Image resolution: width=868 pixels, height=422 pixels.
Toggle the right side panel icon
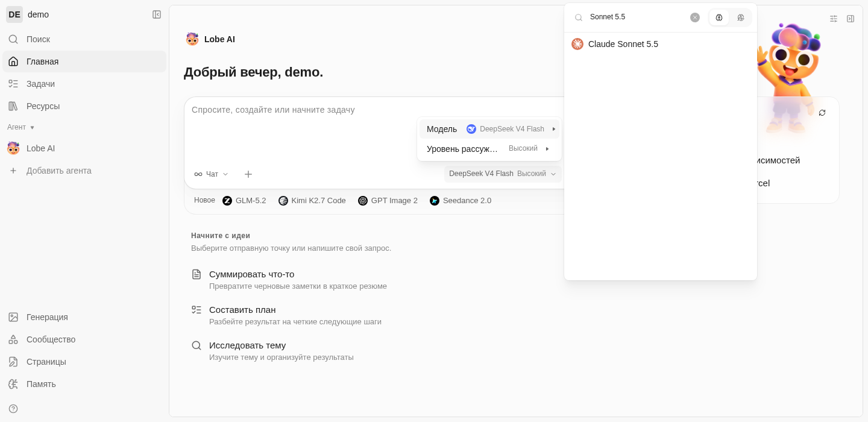851,19
